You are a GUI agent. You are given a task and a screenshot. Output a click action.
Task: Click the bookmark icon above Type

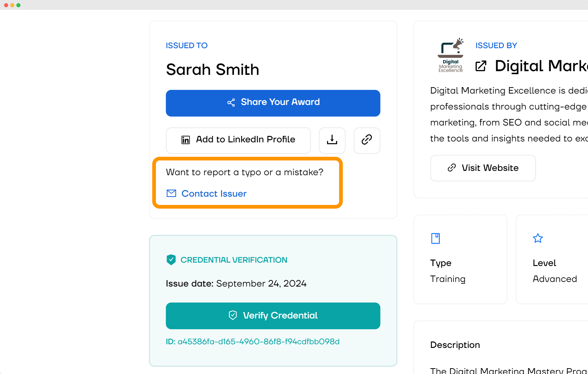tap(435, 238)
